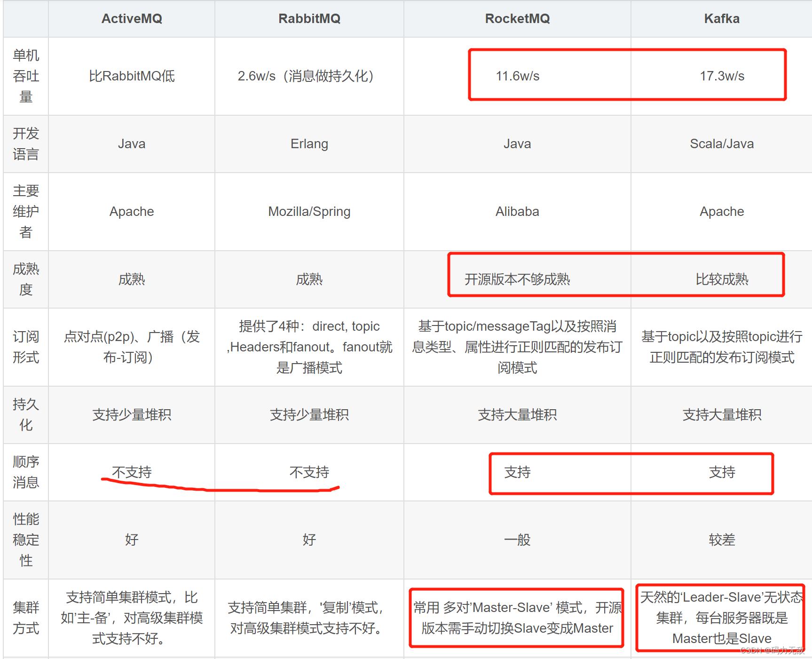Click Java in the ActiveMQ column
Image resolution: width=812 pixels, height=659 pixels.
pyautogui.click(x=132, y=144)
